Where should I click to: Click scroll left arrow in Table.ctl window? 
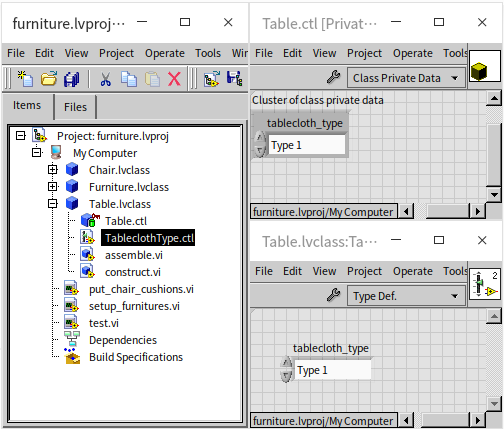pyautogui.click(x=406, y=211)
